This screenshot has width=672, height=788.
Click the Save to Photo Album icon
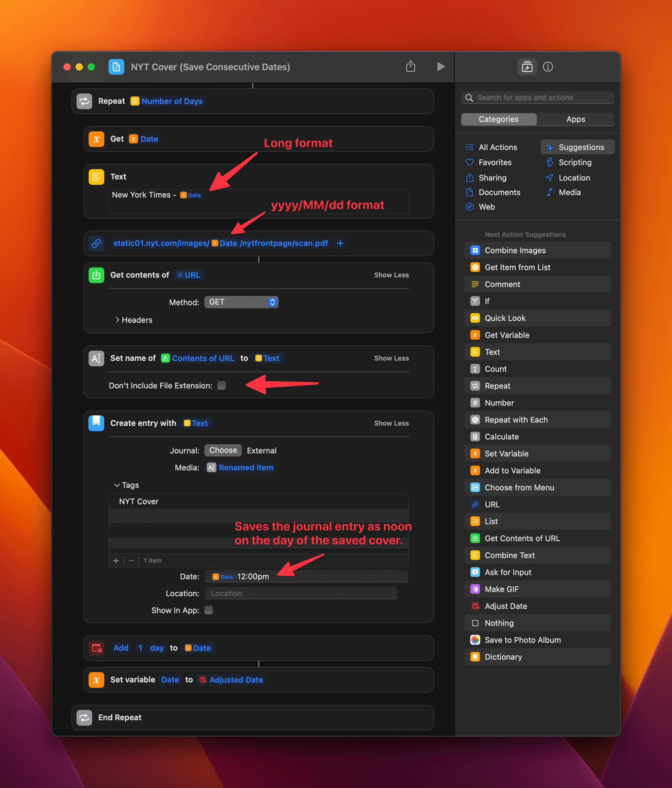pos(475,640)
